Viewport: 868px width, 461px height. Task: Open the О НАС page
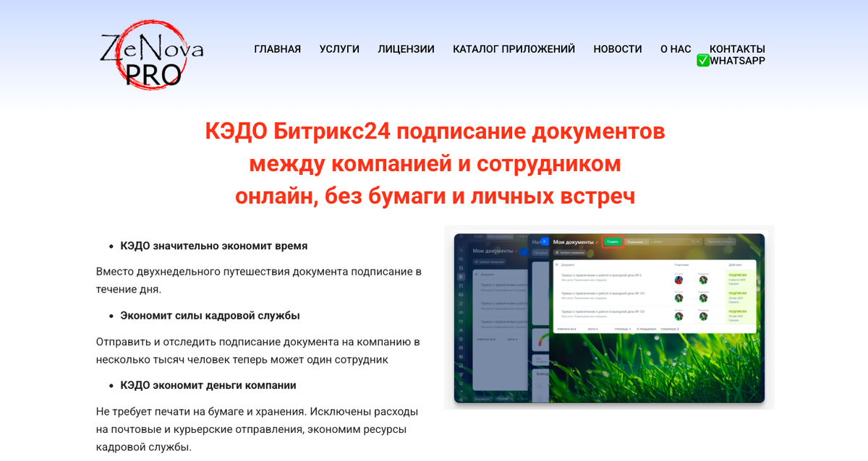(676, 49)
